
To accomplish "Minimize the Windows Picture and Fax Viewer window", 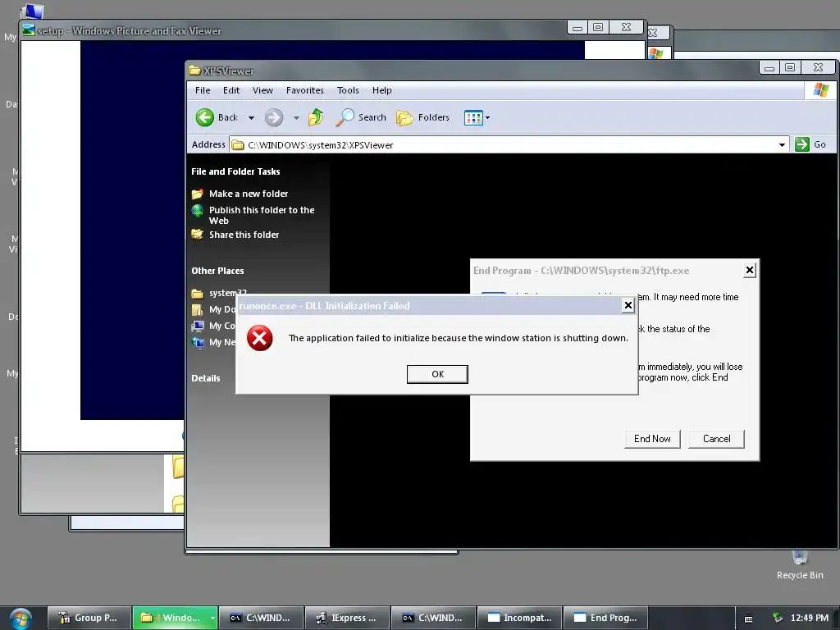I will (x=577, y=27).
